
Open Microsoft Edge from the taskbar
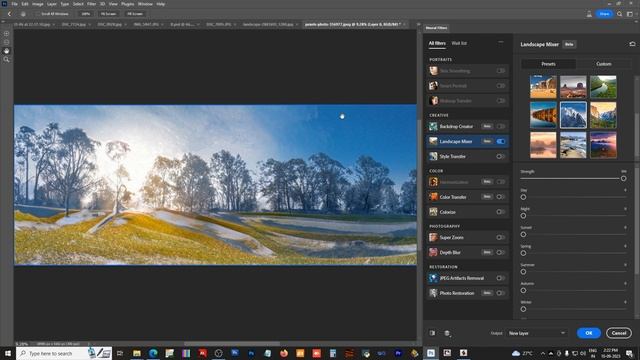pos(153,353)
